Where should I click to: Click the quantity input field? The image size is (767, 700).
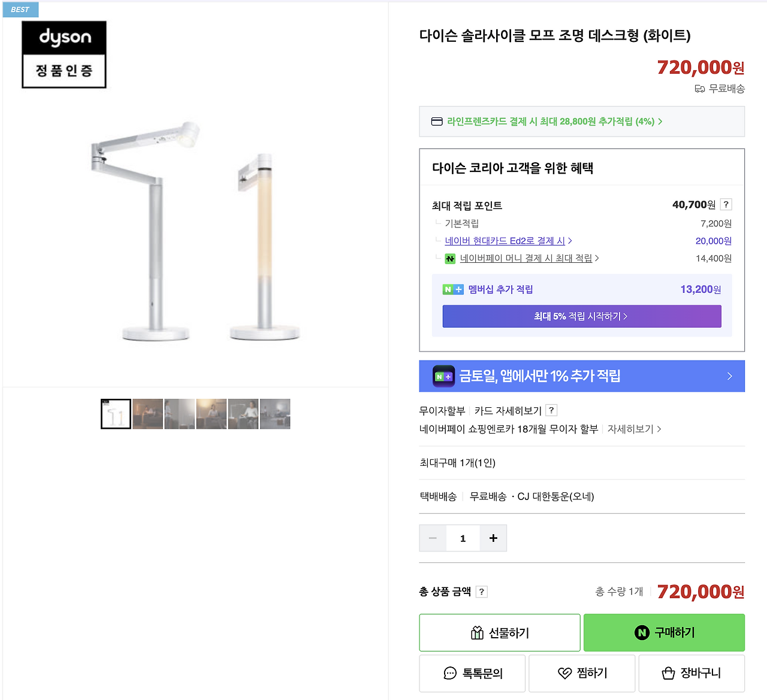[x=463, y=538]
